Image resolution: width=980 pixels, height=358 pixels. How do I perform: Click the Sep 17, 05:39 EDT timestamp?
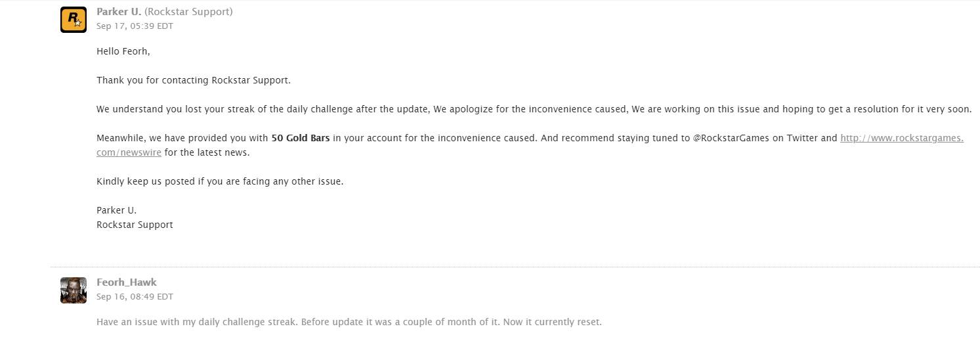pyautogui.click(x=135, y=26)
